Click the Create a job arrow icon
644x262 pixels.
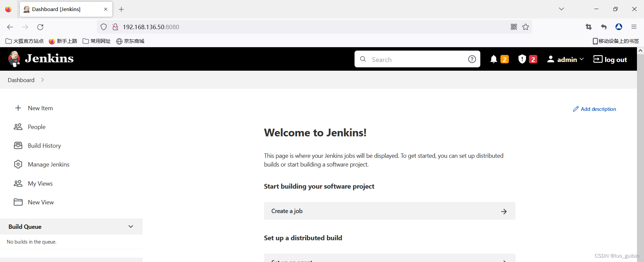point(504,211)
